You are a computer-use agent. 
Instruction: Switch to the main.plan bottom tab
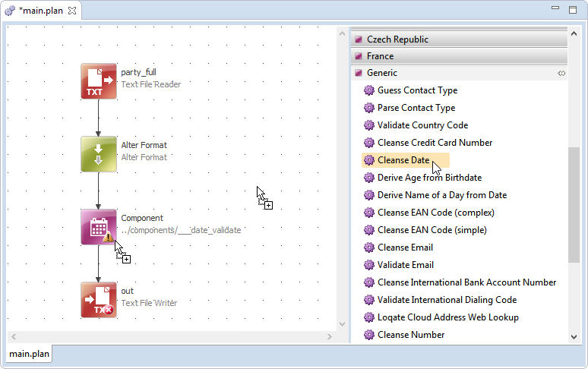(30, 354)
